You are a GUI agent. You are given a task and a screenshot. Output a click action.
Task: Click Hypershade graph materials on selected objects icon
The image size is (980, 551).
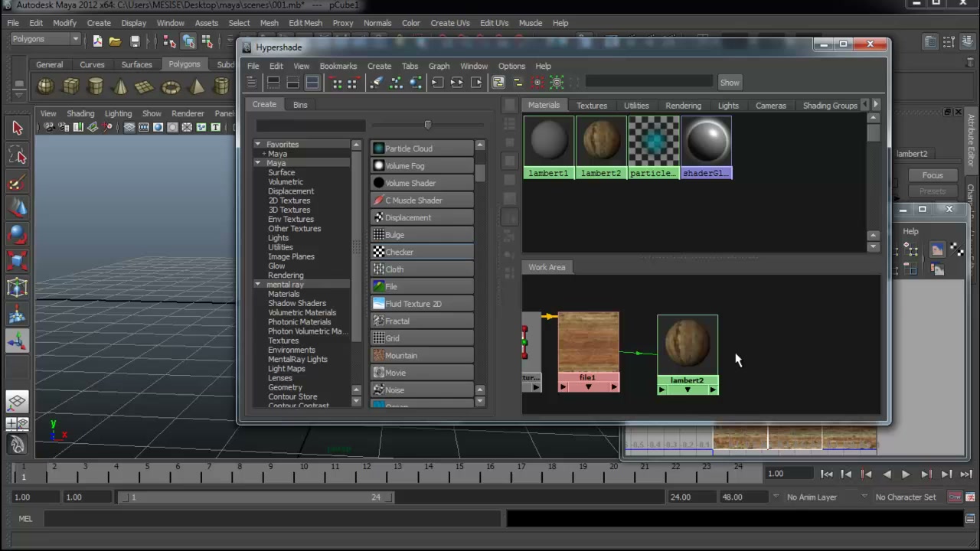coord(416,82)
